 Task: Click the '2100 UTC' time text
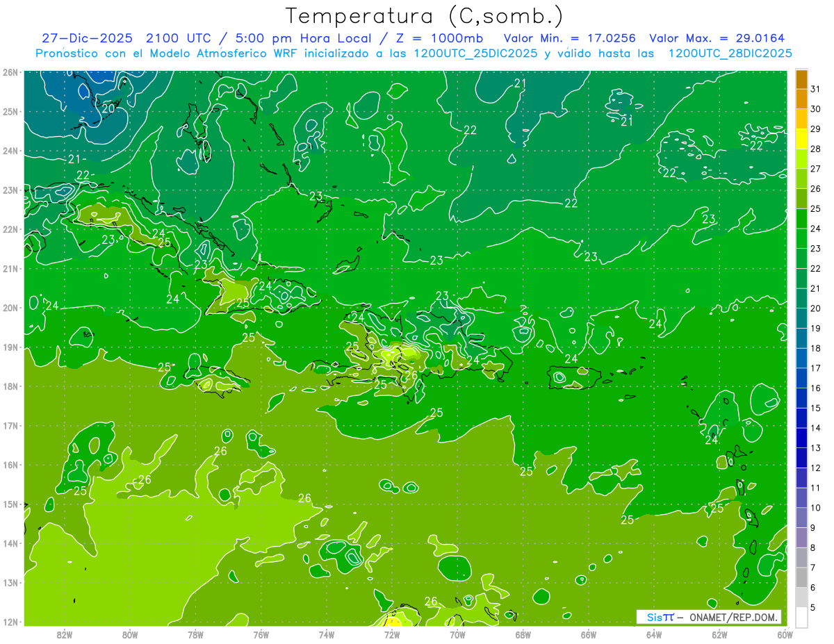pyautogui.click(x=177, y=38)
